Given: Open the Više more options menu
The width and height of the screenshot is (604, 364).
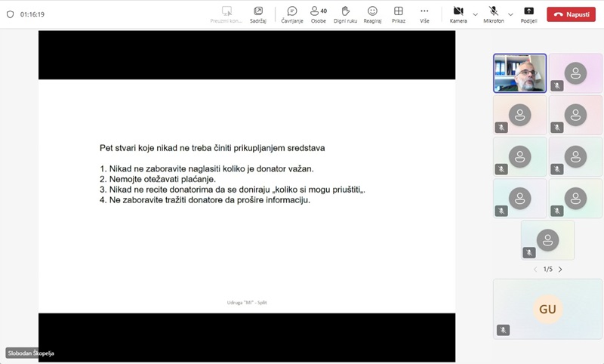Looking at the screenshot, I should [424, 14].
